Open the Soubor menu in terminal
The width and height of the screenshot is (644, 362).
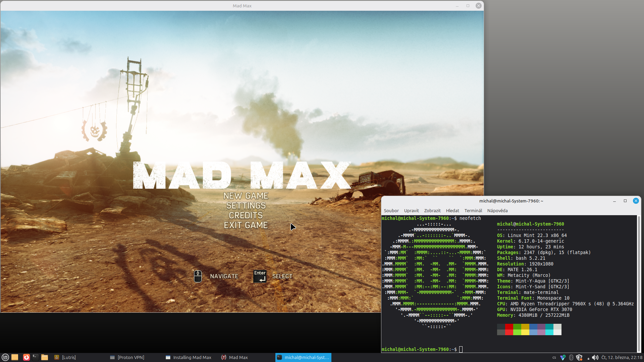pyautogui.click(x=391, y=210)
